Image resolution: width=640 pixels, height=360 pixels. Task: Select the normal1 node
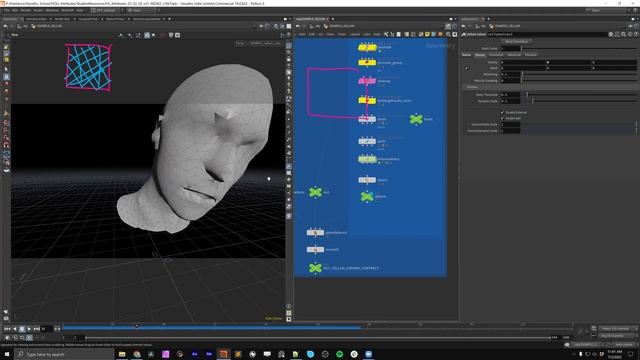315,249
